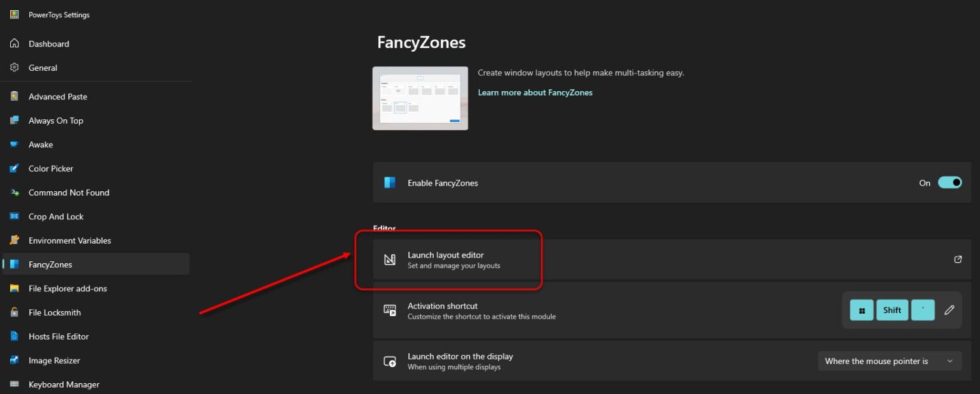Click the Awake coffee cup icon

[14, 145]
